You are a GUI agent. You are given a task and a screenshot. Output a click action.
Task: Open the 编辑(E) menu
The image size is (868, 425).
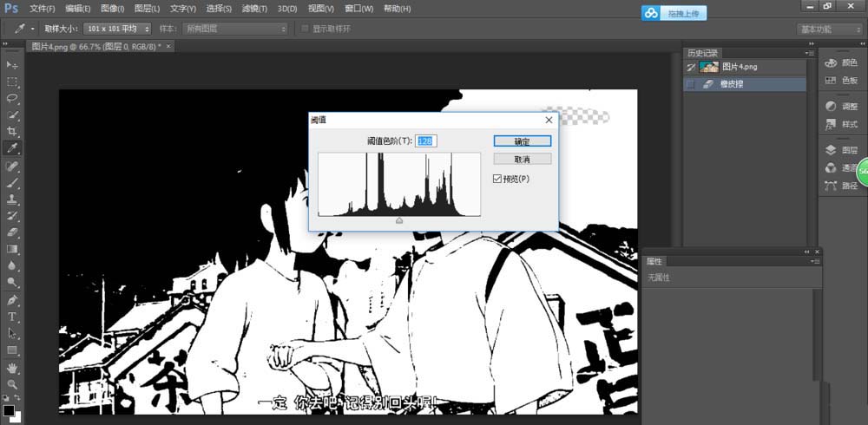pos(78,9)
